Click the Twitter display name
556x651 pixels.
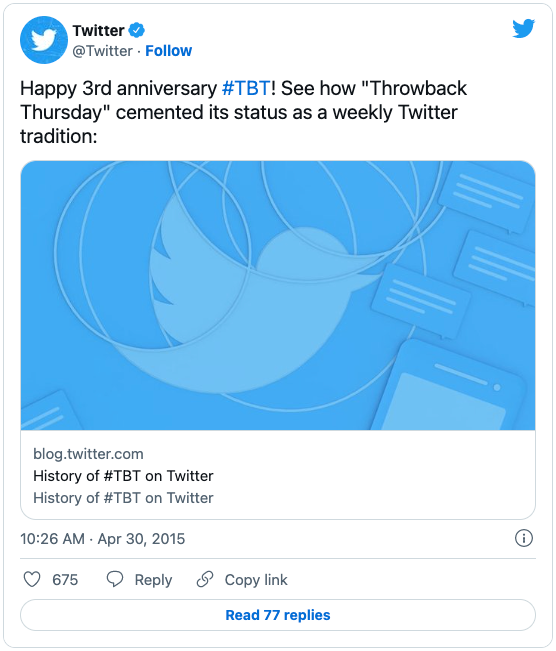pyautogui.click(x=98, y=30)
